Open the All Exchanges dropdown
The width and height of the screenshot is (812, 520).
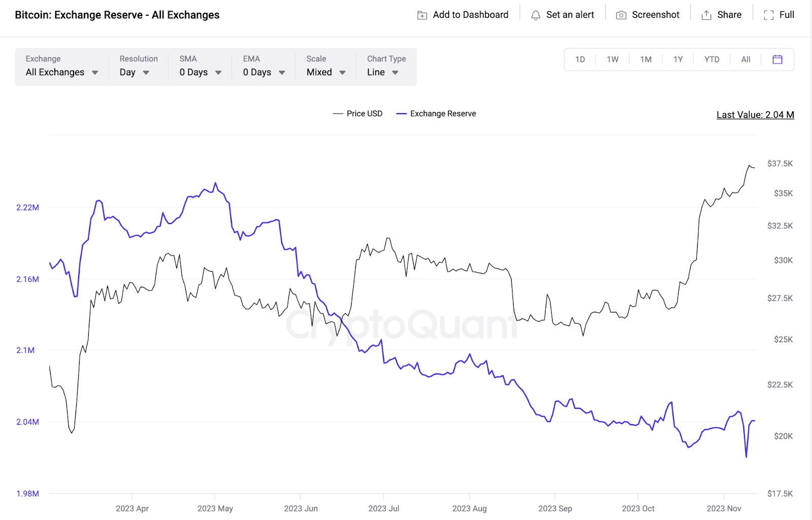(62, 72)
